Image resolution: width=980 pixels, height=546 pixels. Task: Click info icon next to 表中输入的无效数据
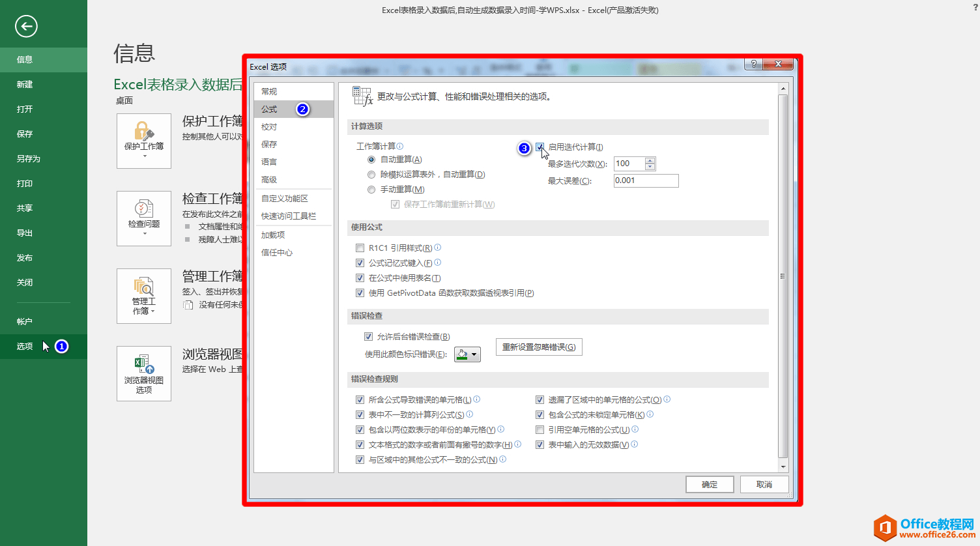635,444
